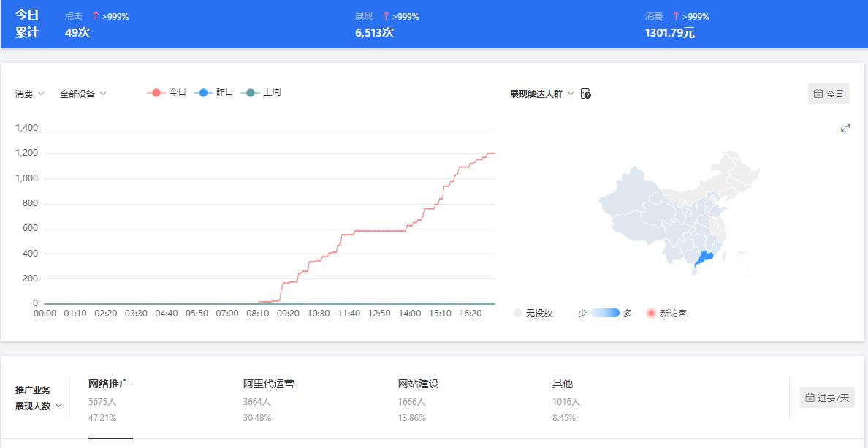Open the 消费 metric dropdown
Screen dimensions: 868x448
28,94
